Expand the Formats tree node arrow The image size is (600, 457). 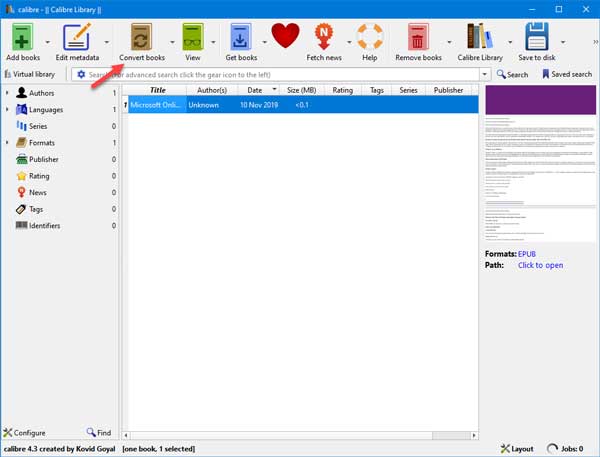pos(7,142)
